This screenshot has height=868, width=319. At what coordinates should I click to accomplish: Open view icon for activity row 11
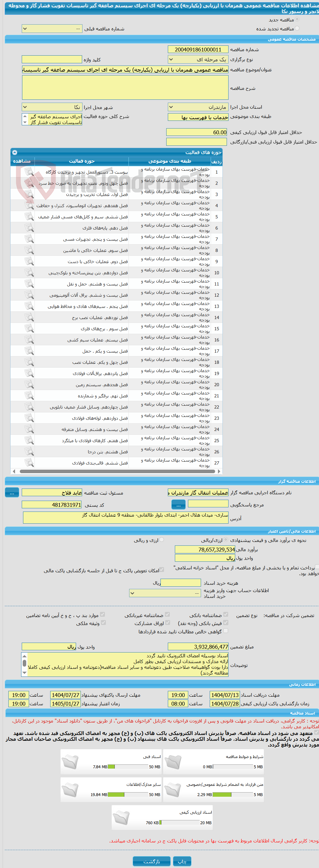click(29, 284)
